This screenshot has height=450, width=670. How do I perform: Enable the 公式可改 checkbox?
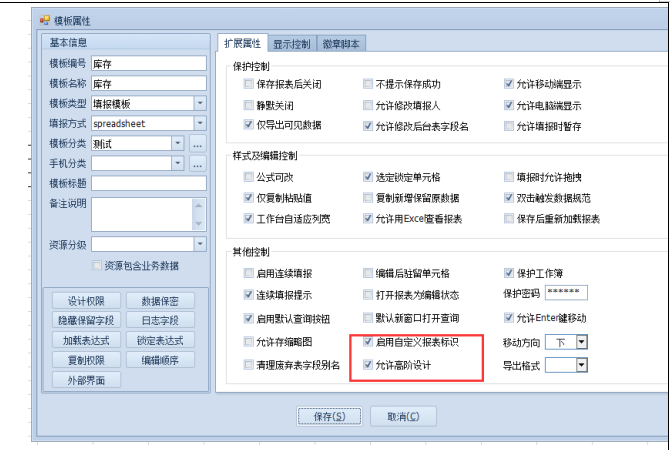[x=249, y=176]
